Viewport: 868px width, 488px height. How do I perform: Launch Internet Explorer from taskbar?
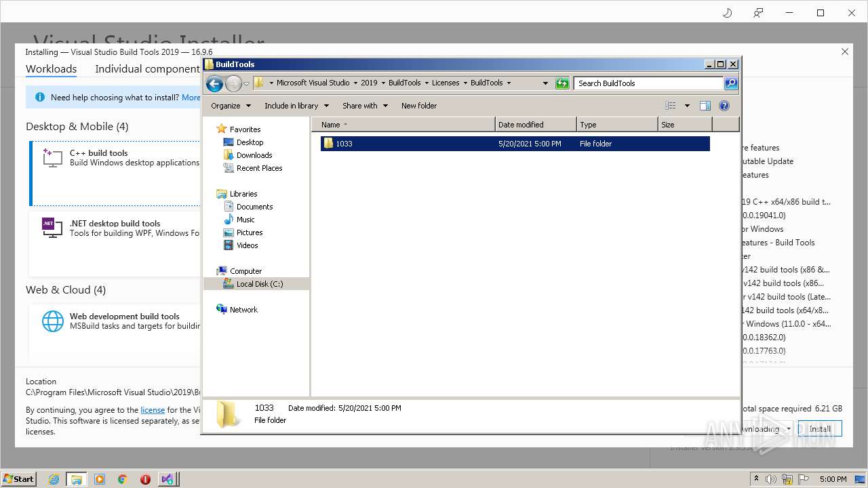pyautogui.click(x=54, y=479)
